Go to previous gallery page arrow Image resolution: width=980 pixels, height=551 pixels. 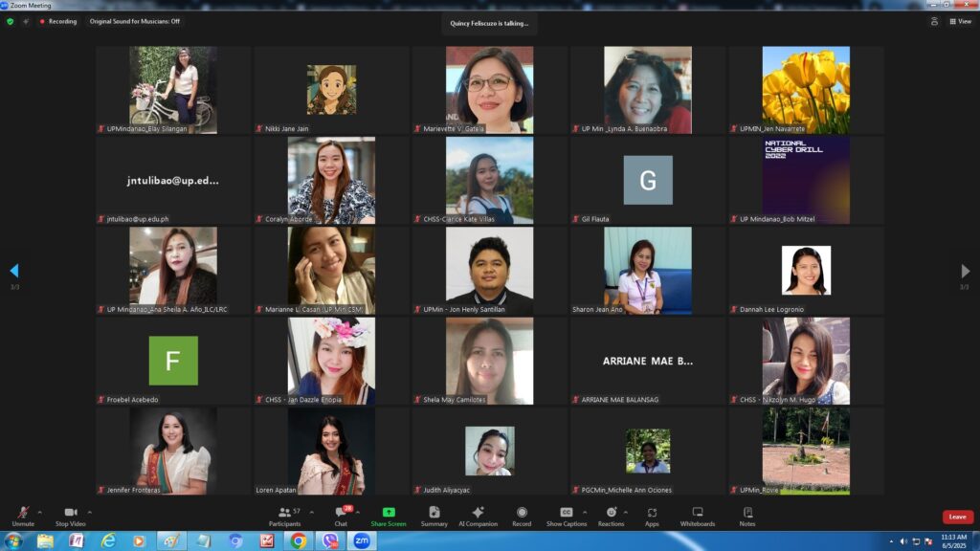pos(13,271)
